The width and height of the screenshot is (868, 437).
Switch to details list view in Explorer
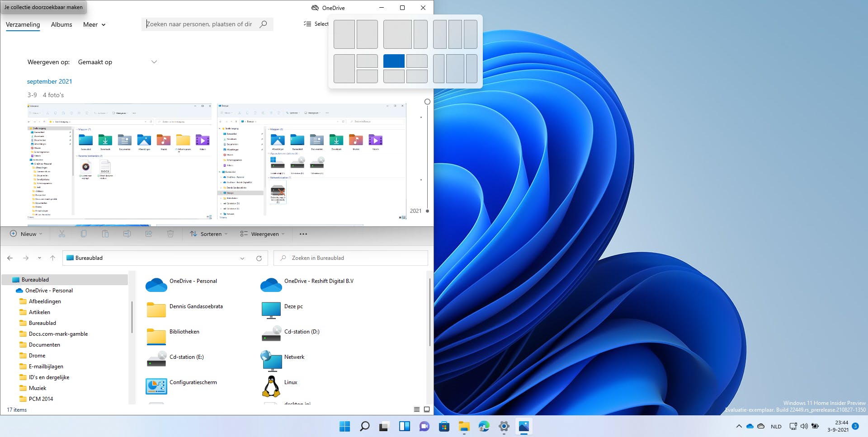click(417, 409)
